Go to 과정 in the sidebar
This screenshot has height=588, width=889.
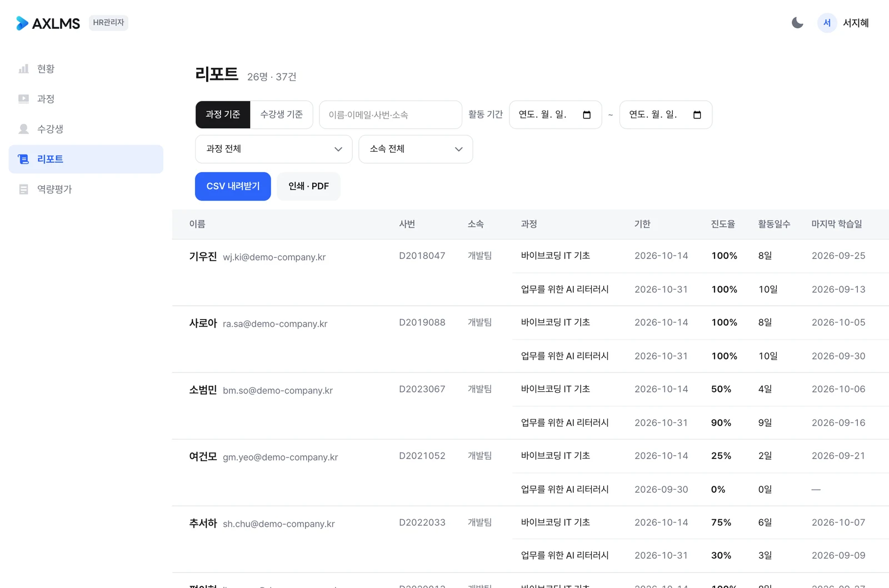pos(86,99)
